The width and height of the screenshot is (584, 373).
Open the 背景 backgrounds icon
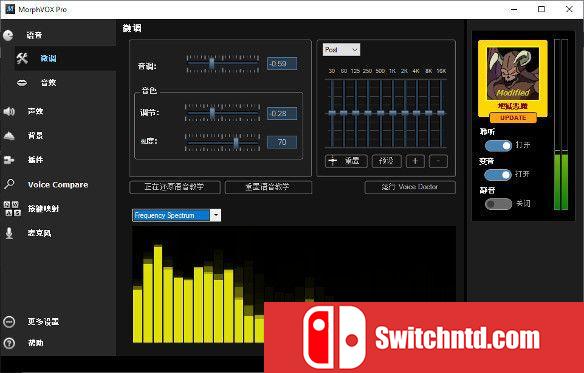[9, 136]
